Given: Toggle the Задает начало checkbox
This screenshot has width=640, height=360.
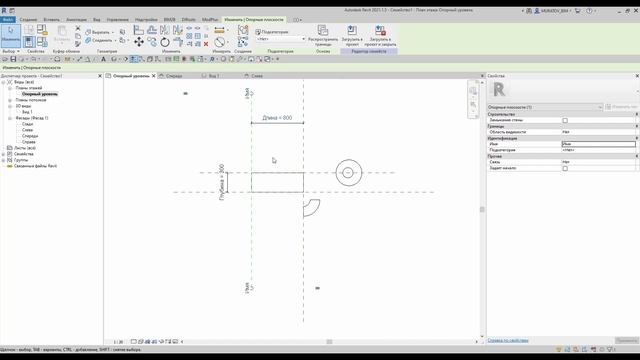Looking at the screenshot, I should click(x=565, y=168).
